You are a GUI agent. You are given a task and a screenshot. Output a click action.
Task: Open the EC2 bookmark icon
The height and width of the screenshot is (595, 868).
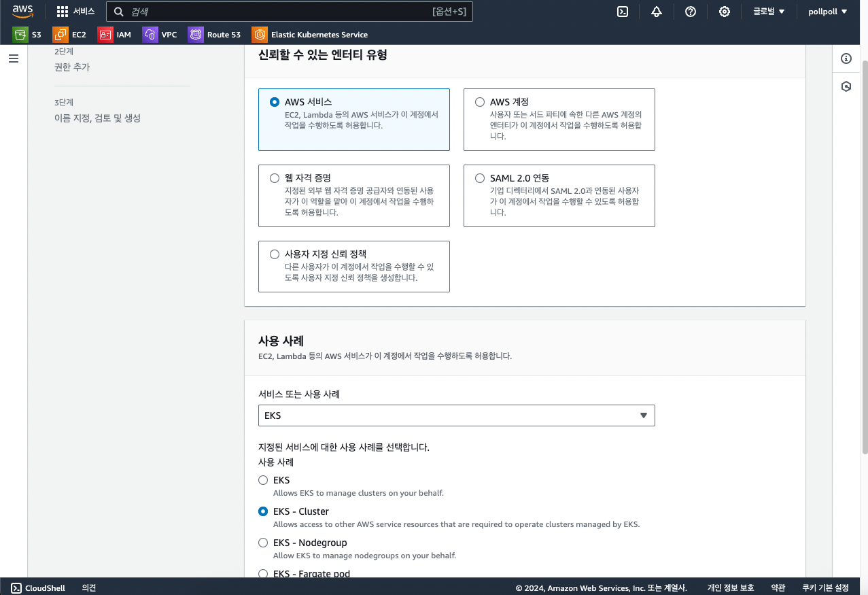click(x=60, y=35)
